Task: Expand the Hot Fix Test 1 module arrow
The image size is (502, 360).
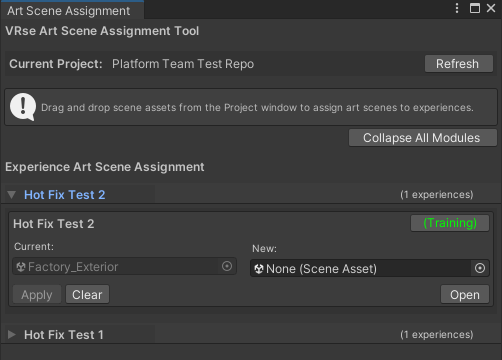Action: [12, 335]
